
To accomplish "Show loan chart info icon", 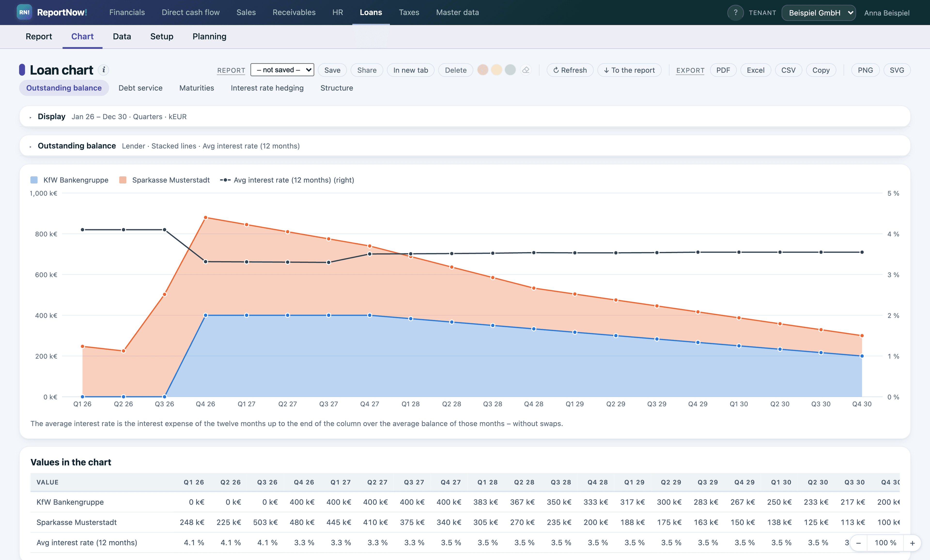I will [x=103, y=70].
